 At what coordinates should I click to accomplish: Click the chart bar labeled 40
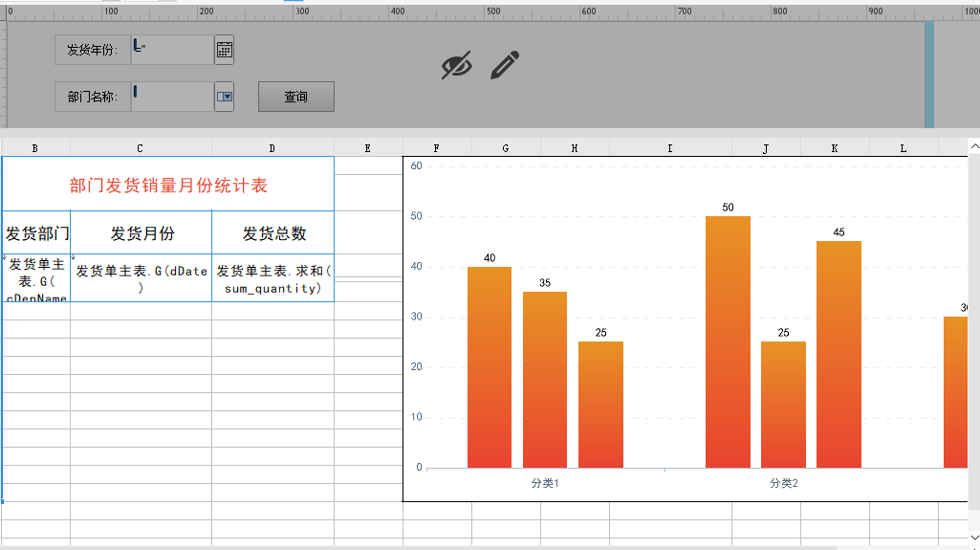click(490, 367)
